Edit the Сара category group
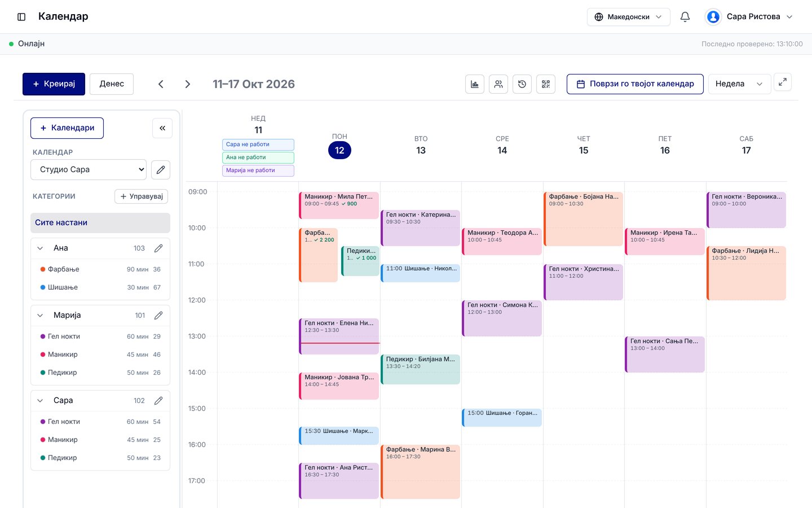The width and height of the screenshot is (812, 508). click(158, 401)
